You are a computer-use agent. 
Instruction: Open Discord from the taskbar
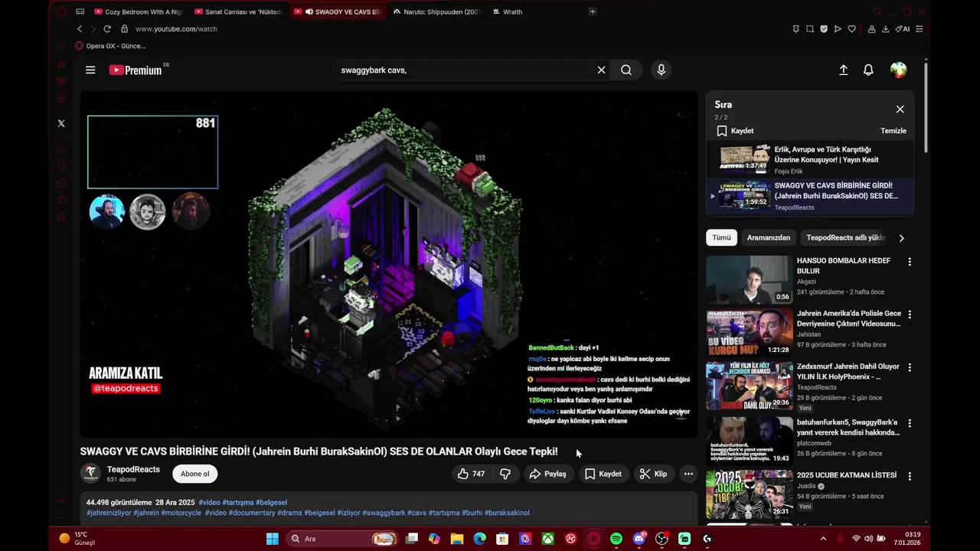click(x=639, y=539)
